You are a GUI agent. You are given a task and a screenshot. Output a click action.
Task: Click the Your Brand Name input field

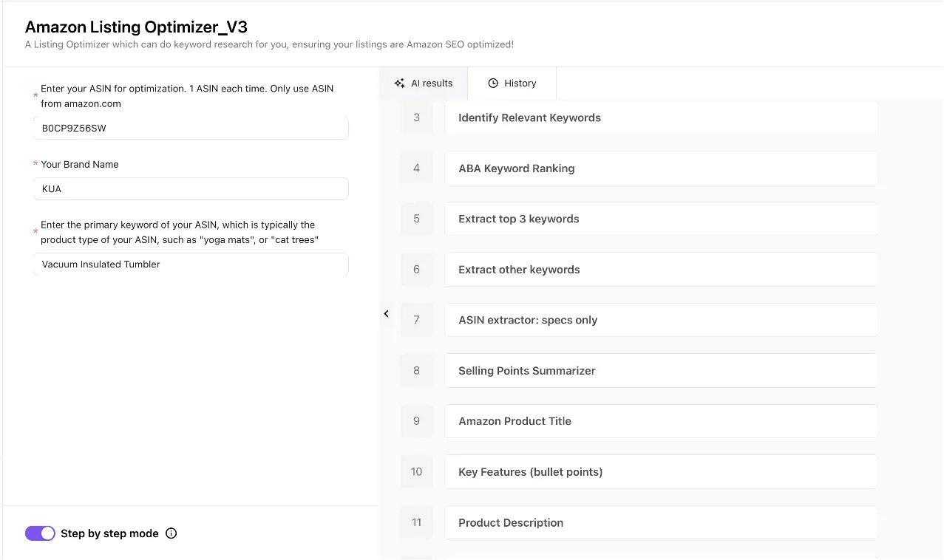coord(191,188)
